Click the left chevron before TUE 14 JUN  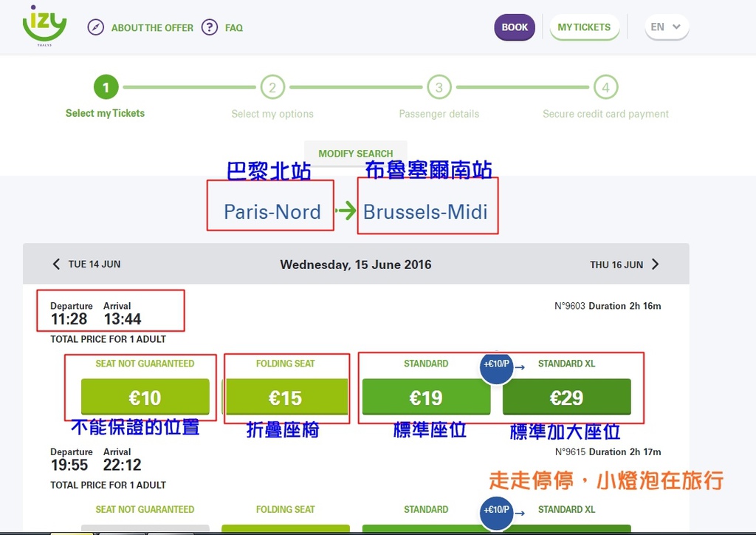pyautogui.click(x=56, y=265)
